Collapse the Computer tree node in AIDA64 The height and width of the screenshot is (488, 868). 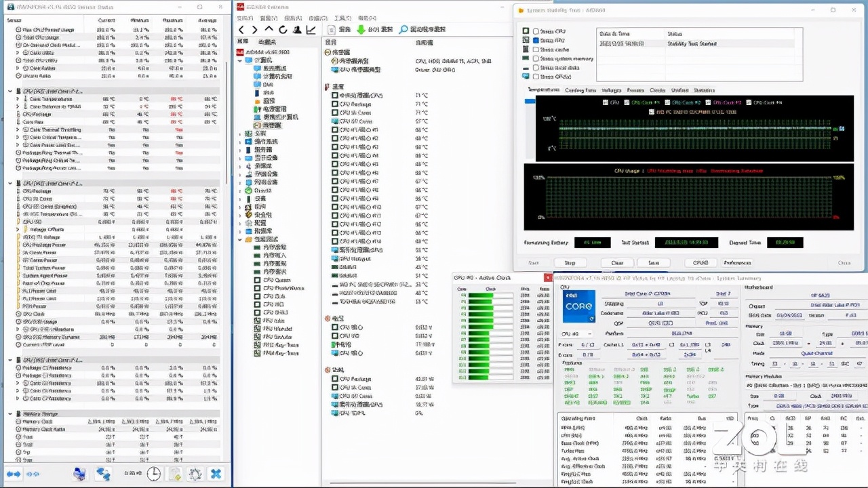click(240, 60)
